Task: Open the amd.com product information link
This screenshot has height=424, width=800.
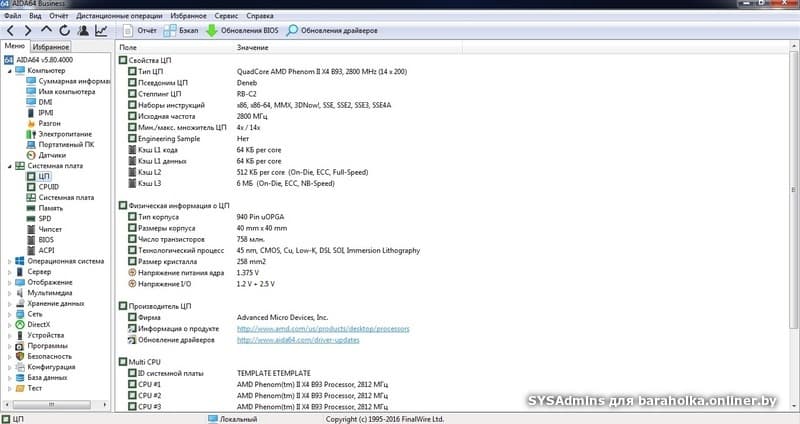Action: (323, 329)
